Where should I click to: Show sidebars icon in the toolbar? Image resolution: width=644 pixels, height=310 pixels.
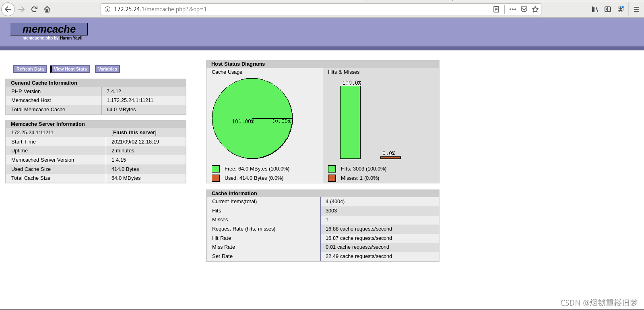click(608, 9)
